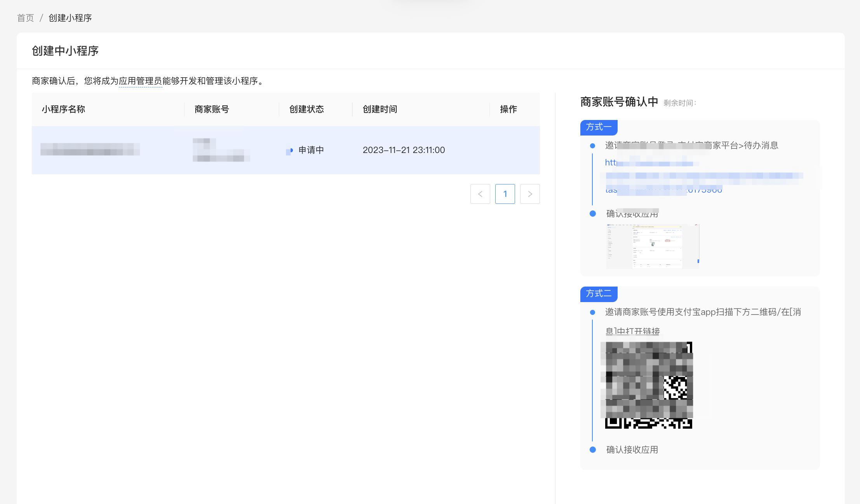Click the next page arrow
Screen dimensions: 860x504
click(530, 194)
